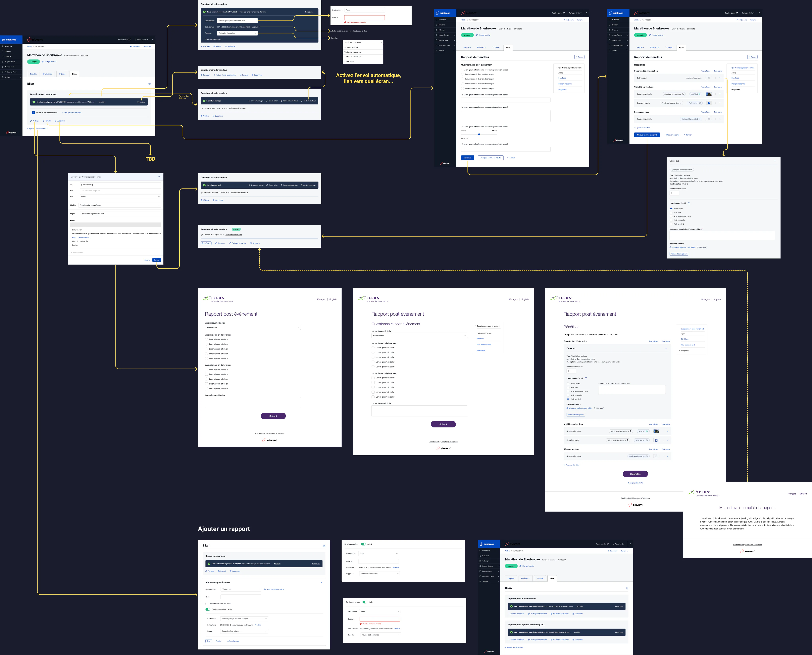
Task: Click Copier le lien in bar above Formulaire envoyé
Action: [272, 185]
